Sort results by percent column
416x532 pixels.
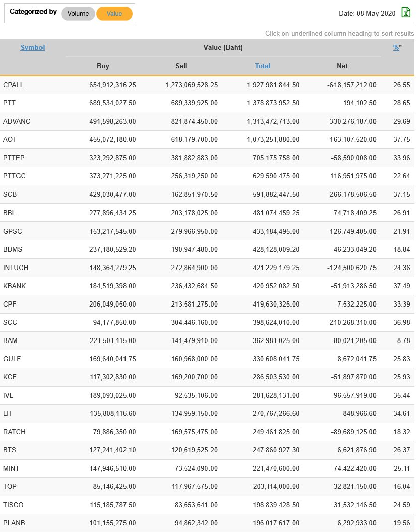click(x=396, y=48)
